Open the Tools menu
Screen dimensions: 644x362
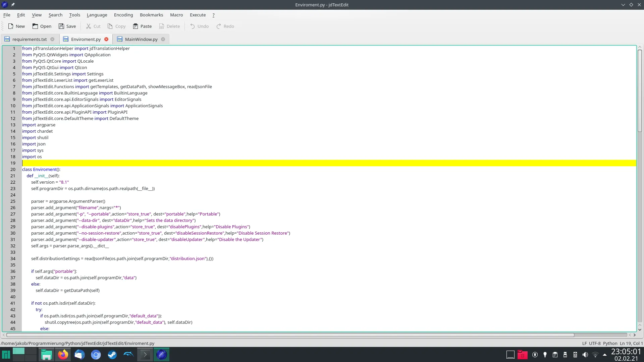(x=74, y=15)
